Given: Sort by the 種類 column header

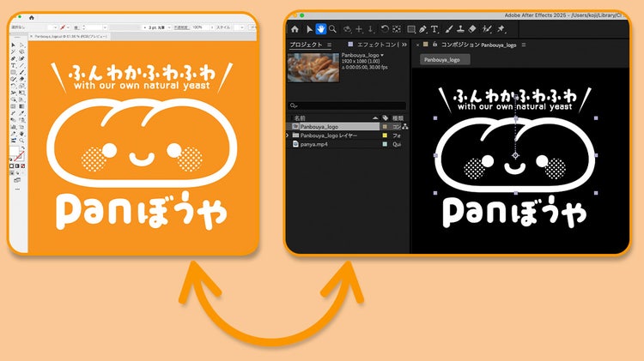Looking at the screenshot, I should [398, 118].
